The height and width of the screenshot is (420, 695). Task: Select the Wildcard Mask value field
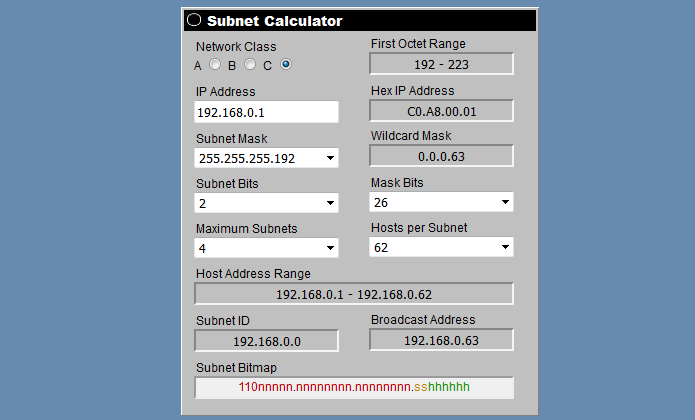click(441, 156)
